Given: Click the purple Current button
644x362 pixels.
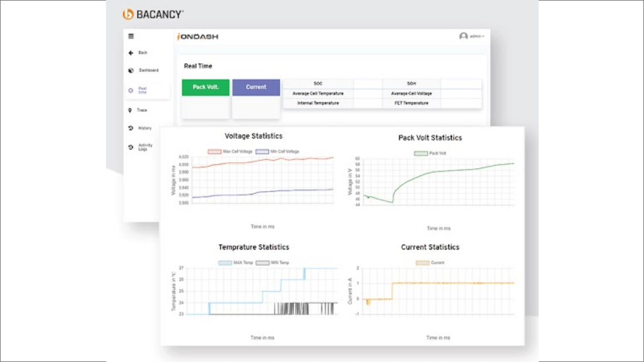Looking at the screenshot, I should tap(256, 87).
